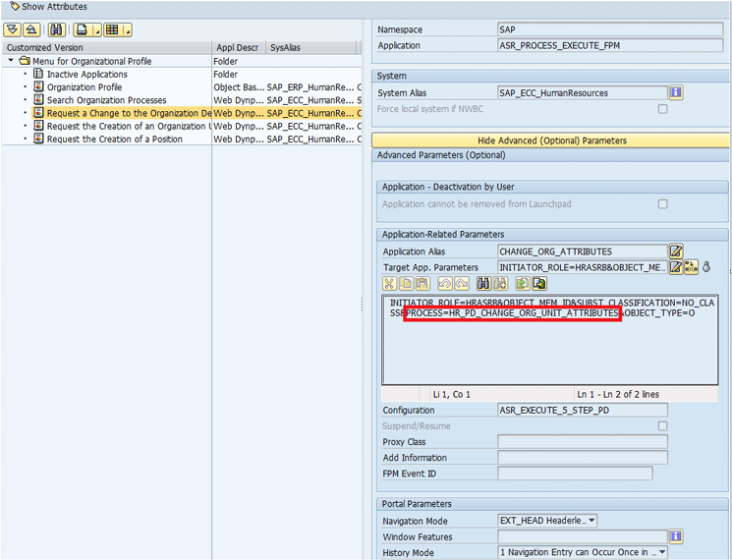Click the Load Local File icon in editor

click(522, 283)
